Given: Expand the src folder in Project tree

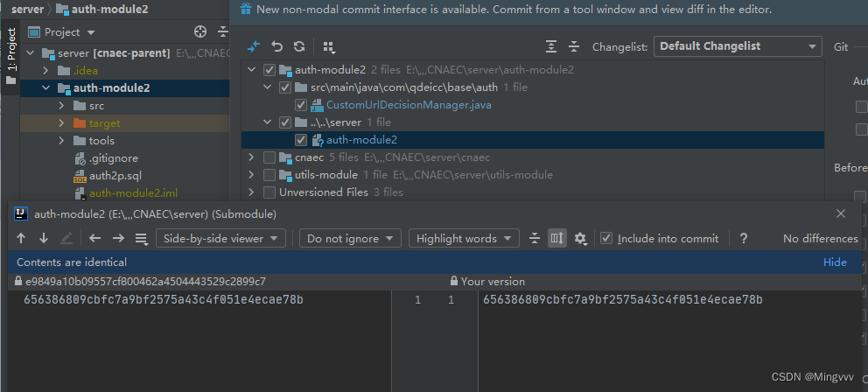Looking at the screenshot, I should pyautogui.click(x=61, y=106).
